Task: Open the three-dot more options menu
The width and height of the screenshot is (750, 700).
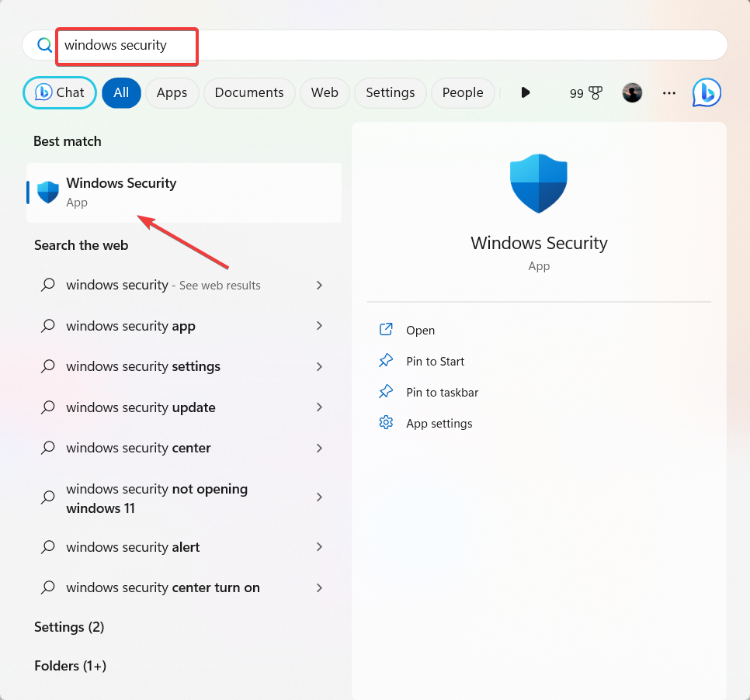Action: (668, 93)
